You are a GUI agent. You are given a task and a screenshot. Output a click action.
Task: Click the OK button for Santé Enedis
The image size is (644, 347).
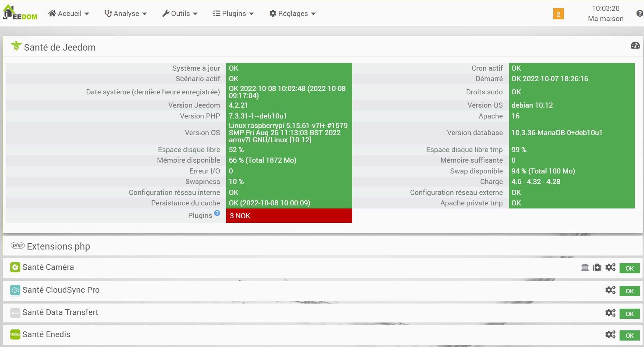[630, 335]
